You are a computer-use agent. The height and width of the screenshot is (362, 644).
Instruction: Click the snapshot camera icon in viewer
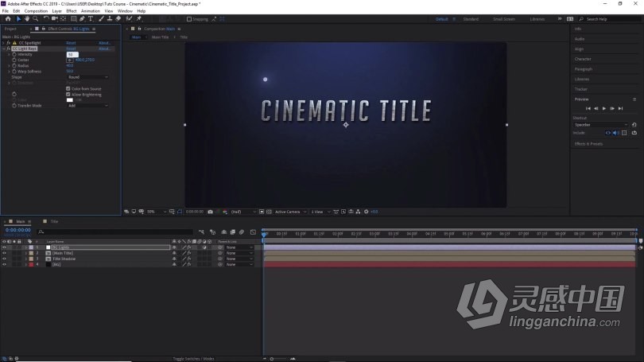click(210, 212)
